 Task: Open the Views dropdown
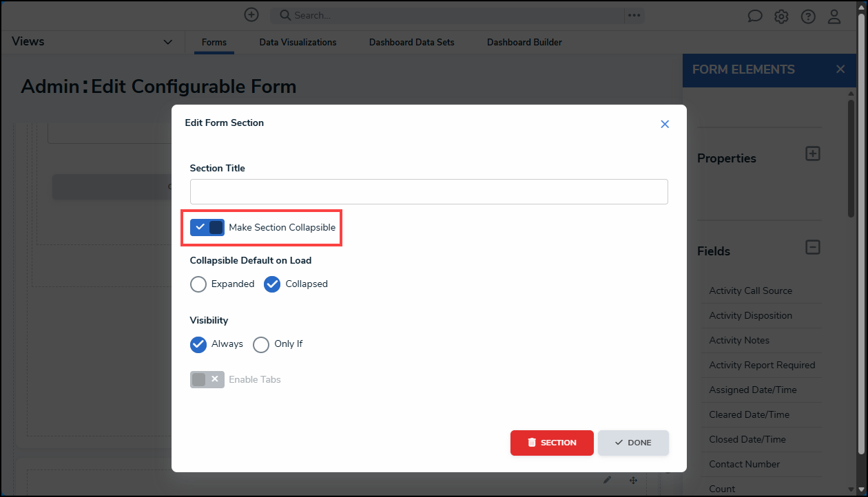(167, 42)
